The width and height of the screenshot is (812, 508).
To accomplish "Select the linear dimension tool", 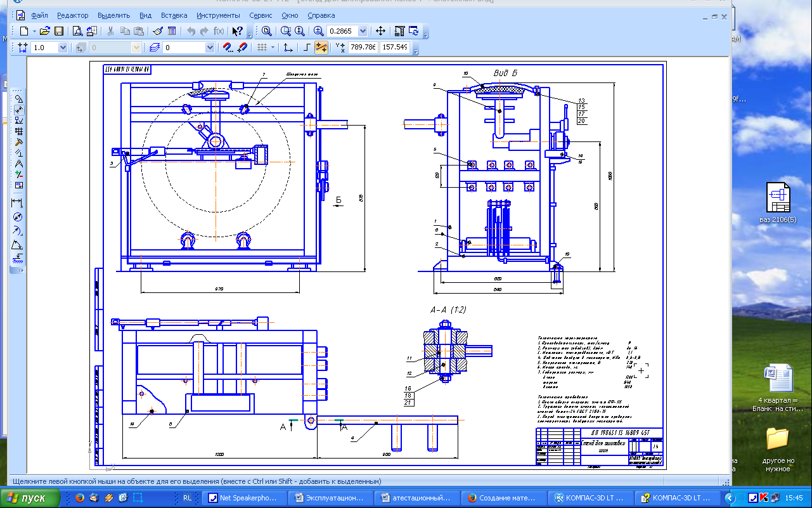I will [x=18, y=203].
